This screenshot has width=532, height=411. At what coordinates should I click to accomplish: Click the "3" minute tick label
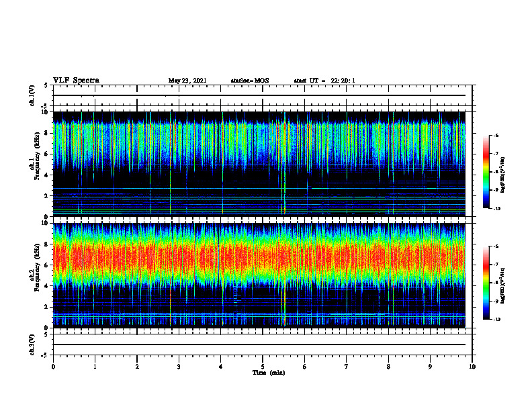179,367
